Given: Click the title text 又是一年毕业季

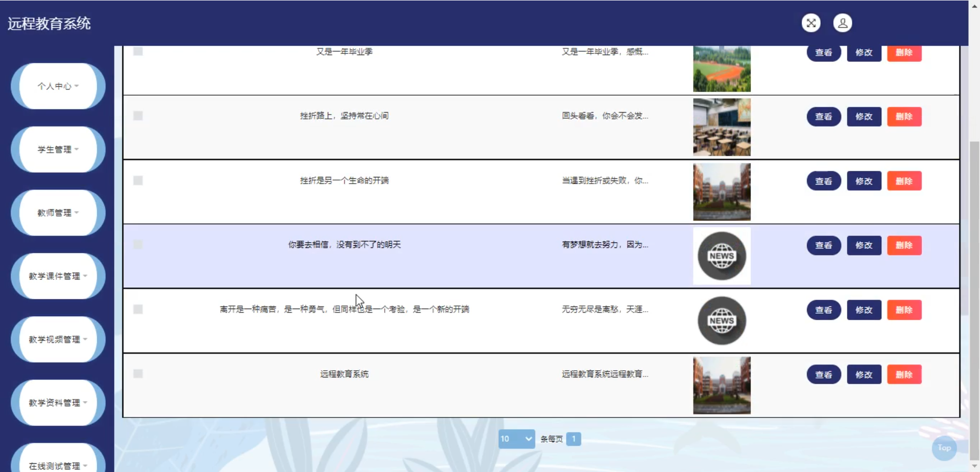Looking at the screenshot, I should click(344, 51).
